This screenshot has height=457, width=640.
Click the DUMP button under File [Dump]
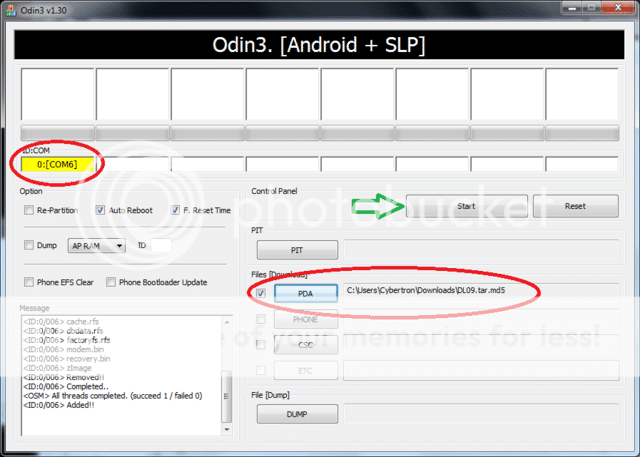pyautogui.click(x=298, y=414)
